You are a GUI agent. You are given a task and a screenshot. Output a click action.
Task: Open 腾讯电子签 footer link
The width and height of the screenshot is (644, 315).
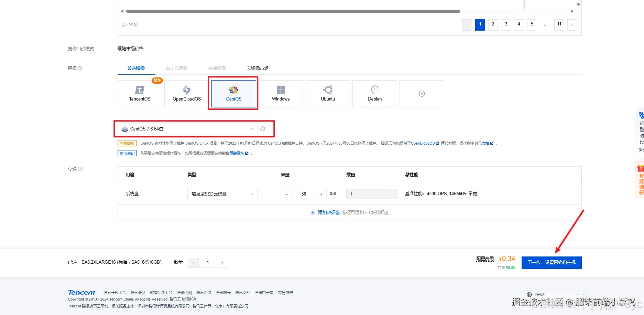264,293
